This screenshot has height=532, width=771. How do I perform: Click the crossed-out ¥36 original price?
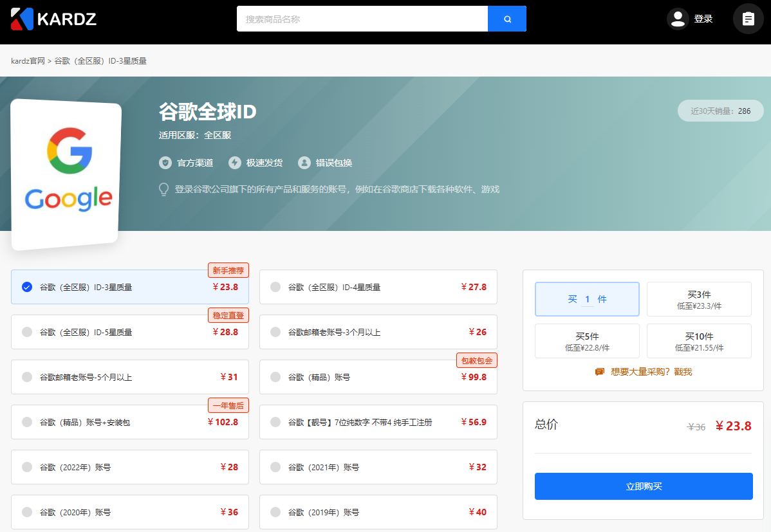[696, 427]
